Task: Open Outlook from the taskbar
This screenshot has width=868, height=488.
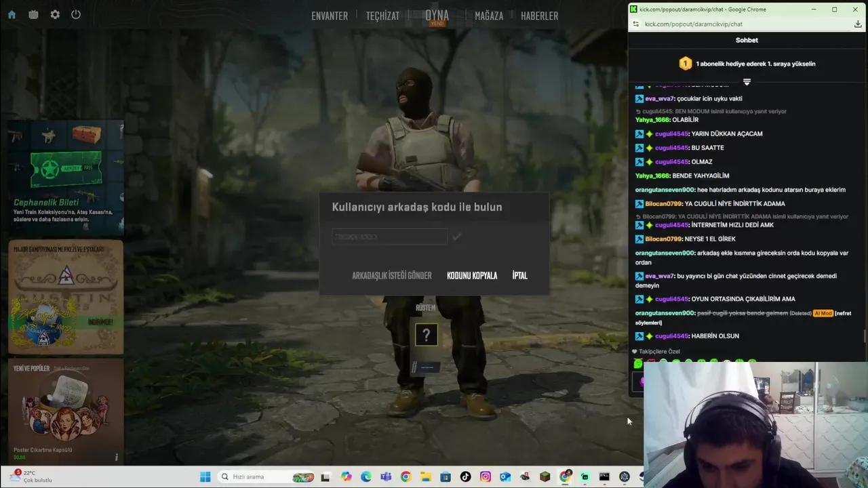Action: coord(505,476)
